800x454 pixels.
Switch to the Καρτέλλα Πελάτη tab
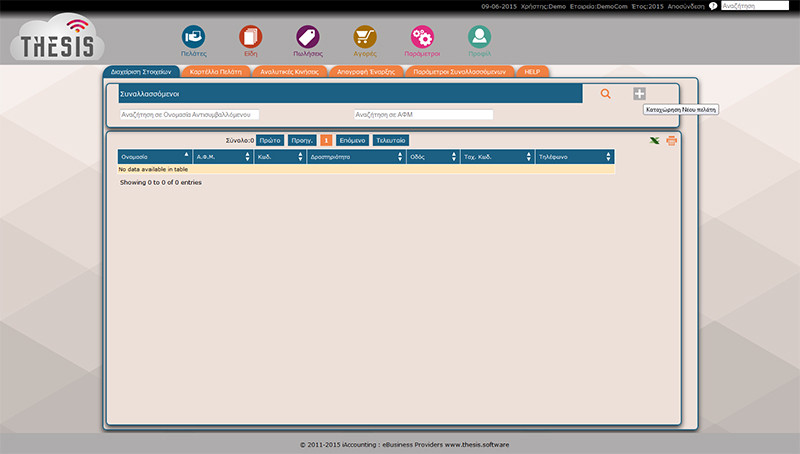click(x=215, y=72)
